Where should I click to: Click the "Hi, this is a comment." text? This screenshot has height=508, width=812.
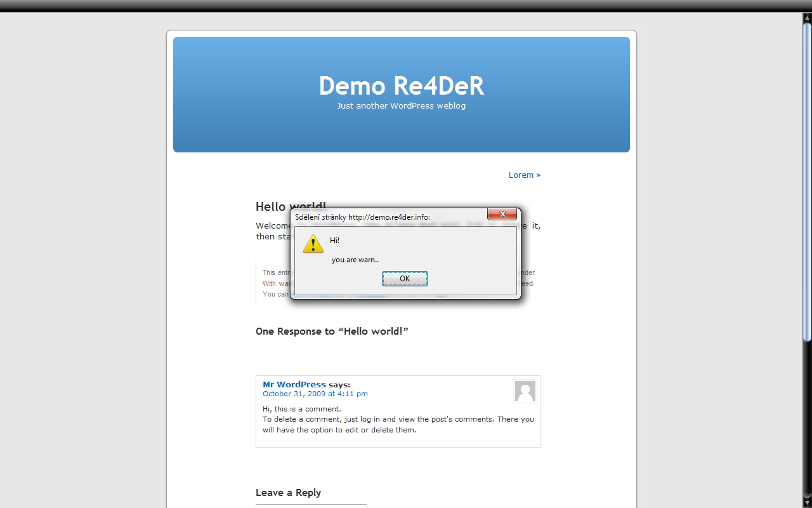[302, 409]
